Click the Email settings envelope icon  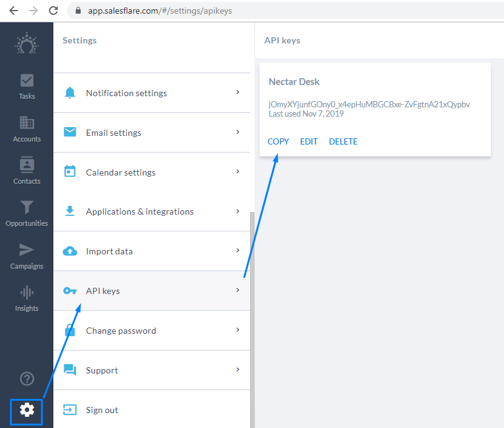70,132
